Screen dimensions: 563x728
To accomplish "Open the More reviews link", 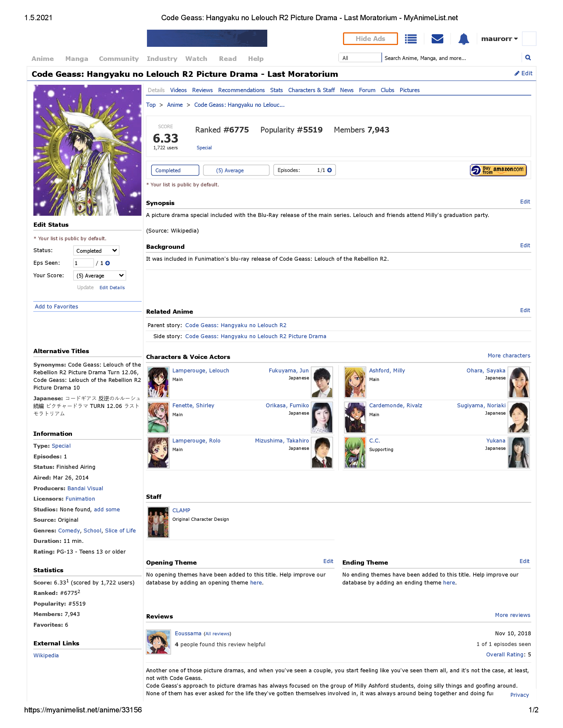I will 512,615.
